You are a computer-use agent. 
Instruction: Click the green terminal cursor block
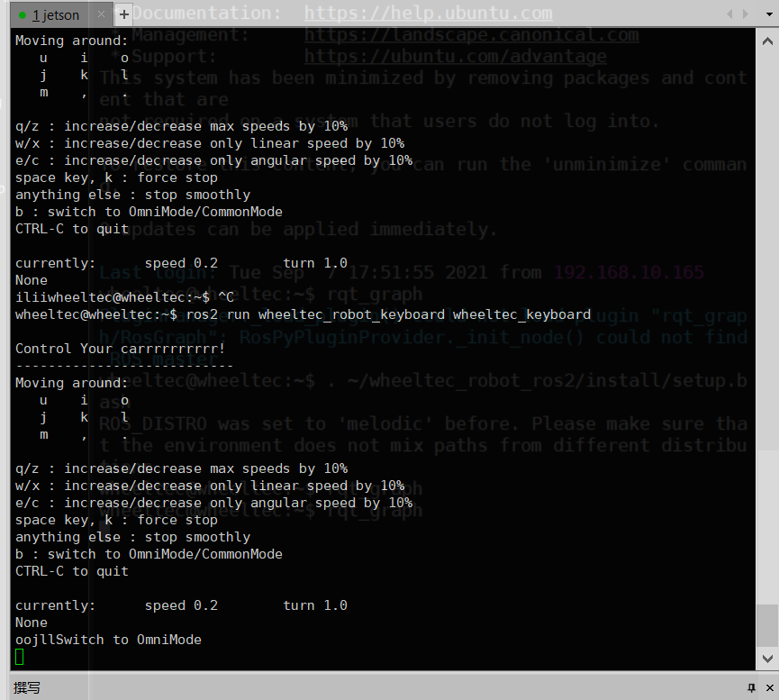[20, 657]
